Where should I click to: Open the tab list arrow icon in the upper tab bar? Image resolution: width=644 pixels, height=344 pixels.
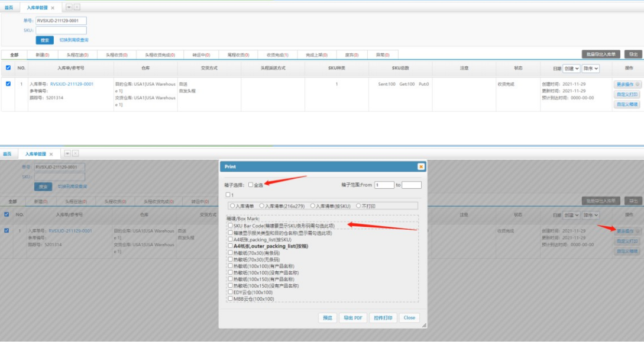[69, 7]
